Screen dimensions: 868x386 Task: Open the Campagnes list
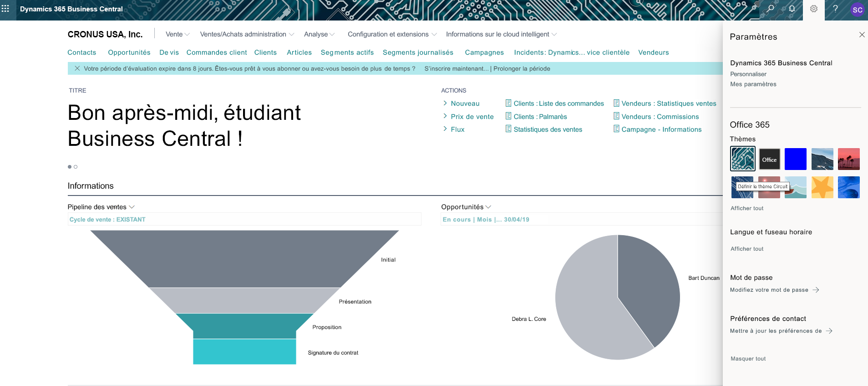coord(484,52)
